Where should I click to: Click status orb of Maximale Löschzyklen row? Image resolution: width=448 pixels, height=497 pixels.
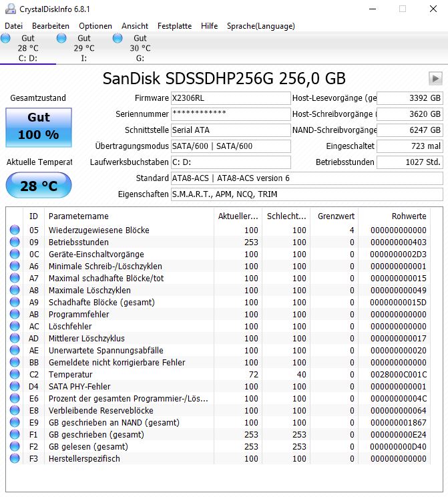(x=15, y=290)
